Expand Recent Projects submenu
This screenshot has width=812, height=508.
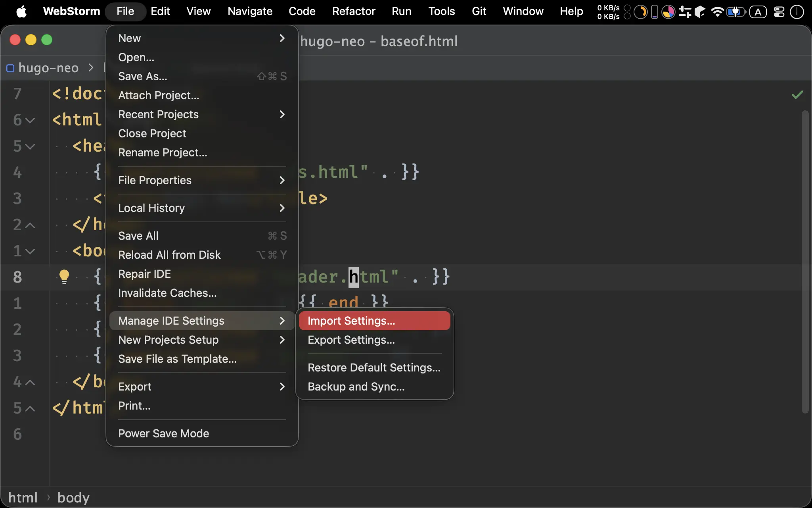pyautogui.click(x=202, y=114)
